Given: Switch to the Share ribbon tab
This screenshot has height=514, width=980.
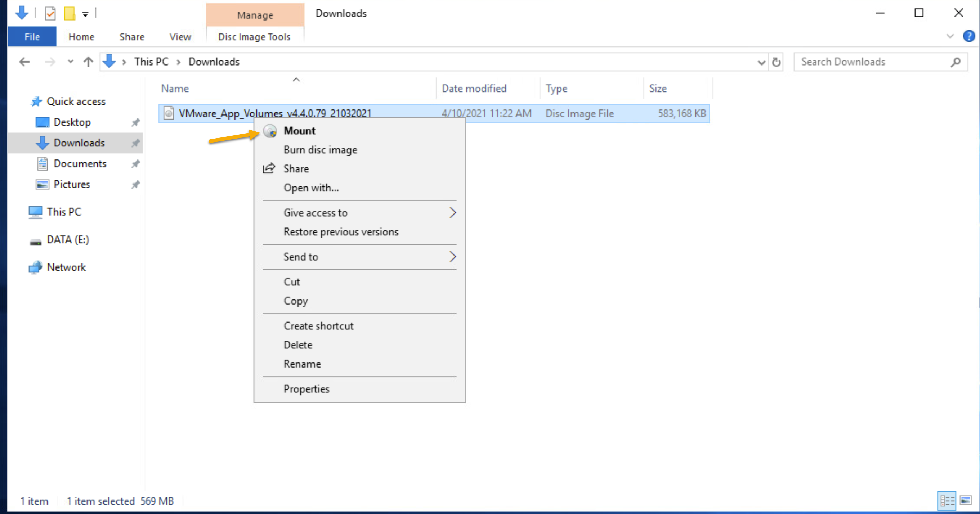Looking at the screenshot, I should coord(131,36).
